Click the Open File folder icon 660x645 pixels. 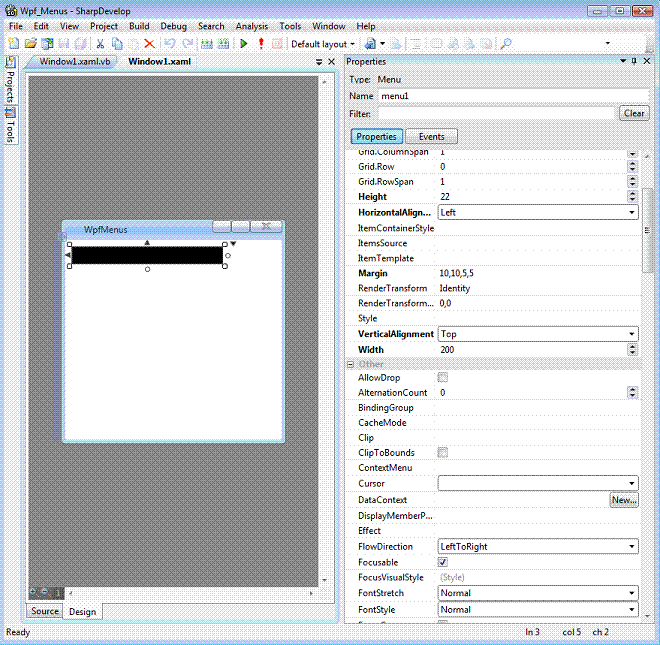(x=30, y=44)
